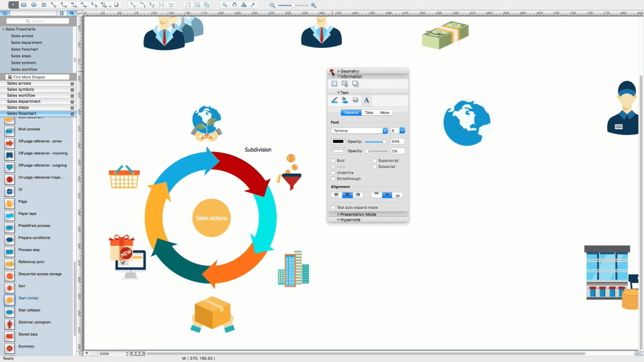Open the line pen settings in the Text section
This screenshot has height=362, width=644.
pos(334,100)
